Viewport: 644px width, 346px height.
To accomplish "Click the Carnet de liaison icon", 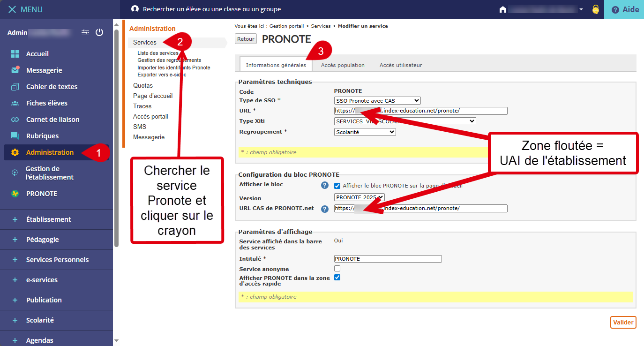I will point(15,120).
